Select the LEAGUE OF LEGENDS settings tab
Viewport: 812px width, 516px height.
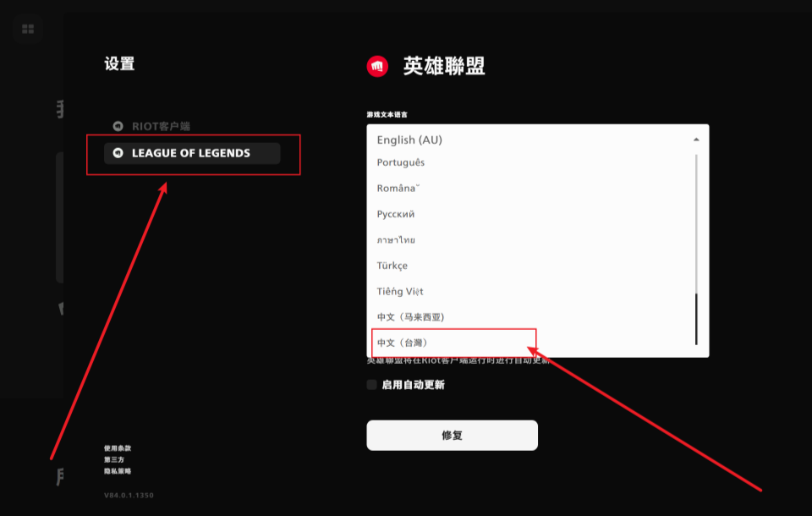click(192, 153)
